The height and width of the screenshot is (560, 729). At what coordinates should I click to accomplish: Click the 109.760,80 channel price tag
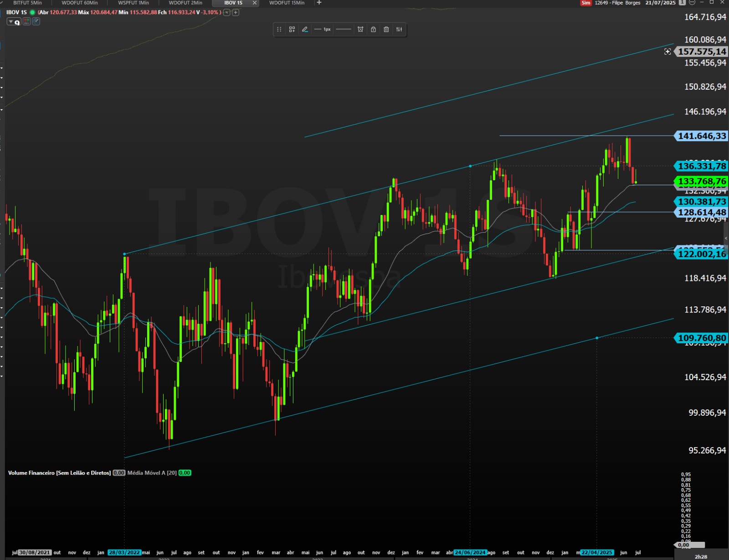point(702,338)
